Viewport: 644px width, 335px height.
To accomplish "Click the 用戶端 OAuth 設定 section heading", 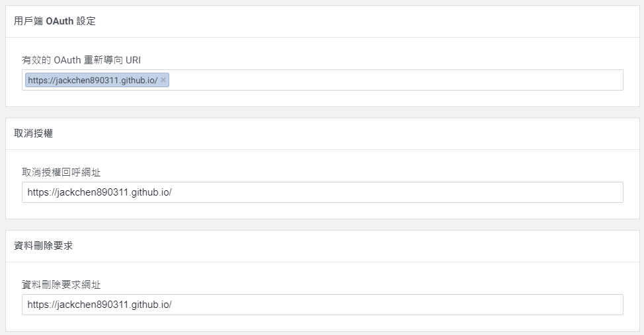I will point(55,21).
